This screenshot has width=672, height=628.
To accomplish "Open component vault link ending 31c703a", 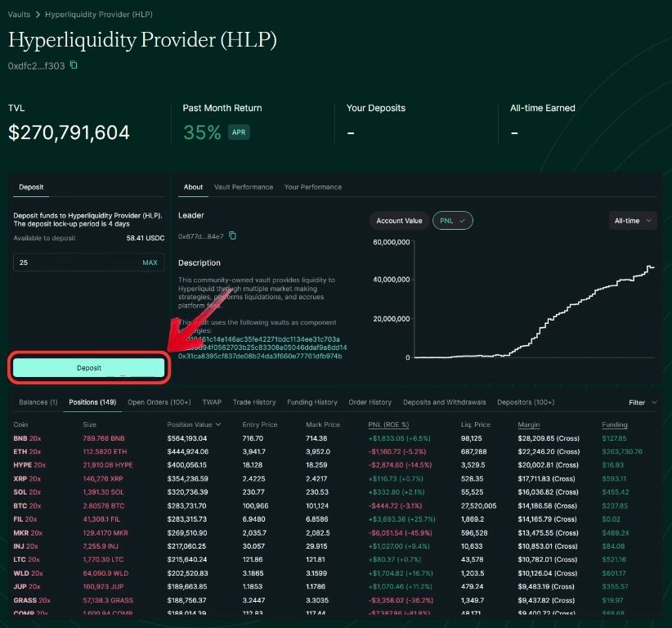I will [259, 339].
